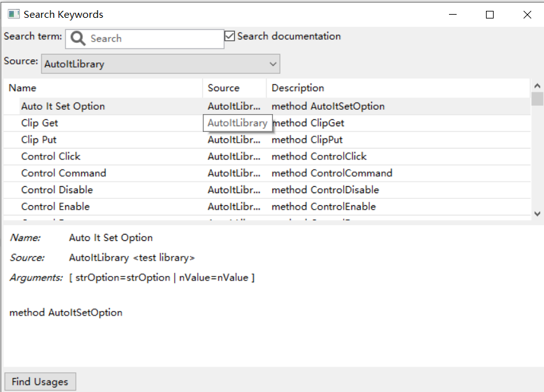Image resolution: width=544 pixels, height=392 pixels.
Task: Select the Clip Get keyword
Action: [x=40, y=123]
